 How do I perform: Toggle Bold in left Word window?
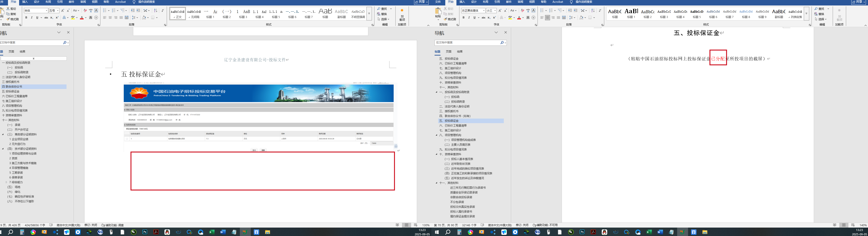click(26, 18)
